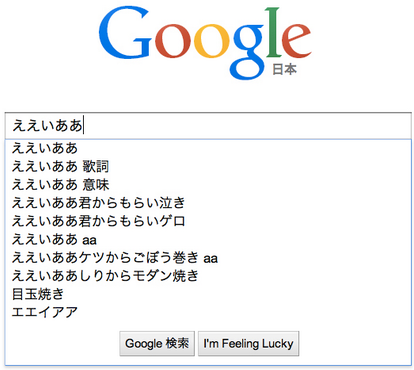The width and height of the screenshot is (414, 370).
Task: Select suggestion ええいああ君からもらい泣き
Action: click(x=208, y=203)
